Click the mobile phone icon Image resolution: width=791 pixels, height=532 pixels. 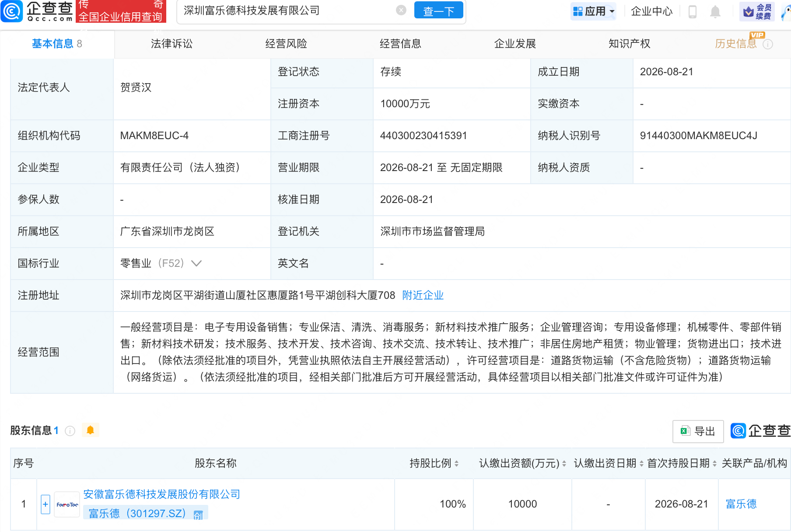click(x=692, y=11)
